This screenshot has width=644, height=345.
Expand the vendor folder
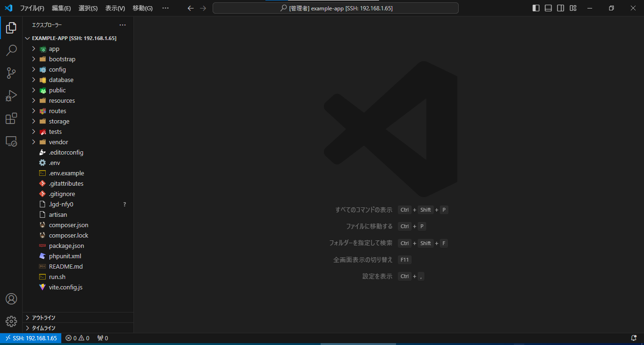(x=78, y=142)
